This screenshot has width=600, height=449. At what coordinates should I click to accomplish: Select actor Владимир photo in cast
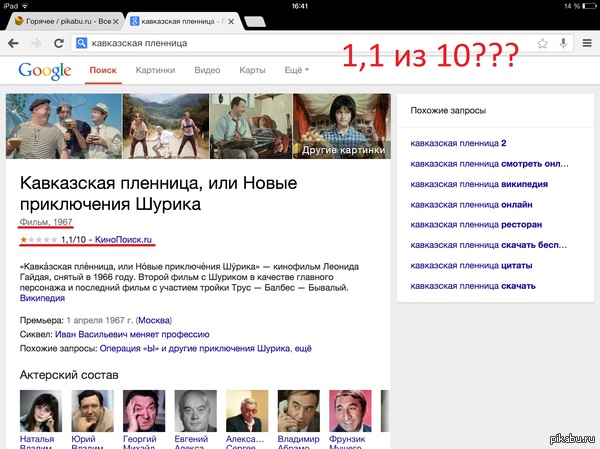299,411
